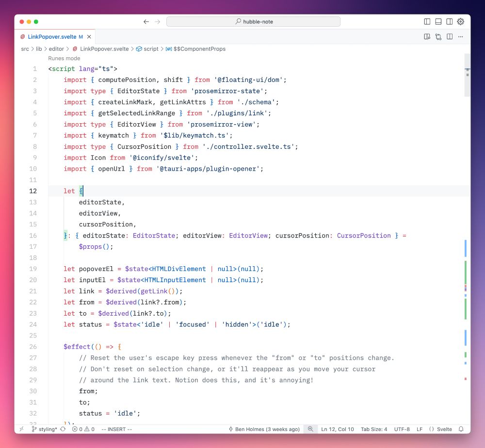Screen dimensions: 485x448
Task: Go forward with the right arrow
Action: coord(158,22)
